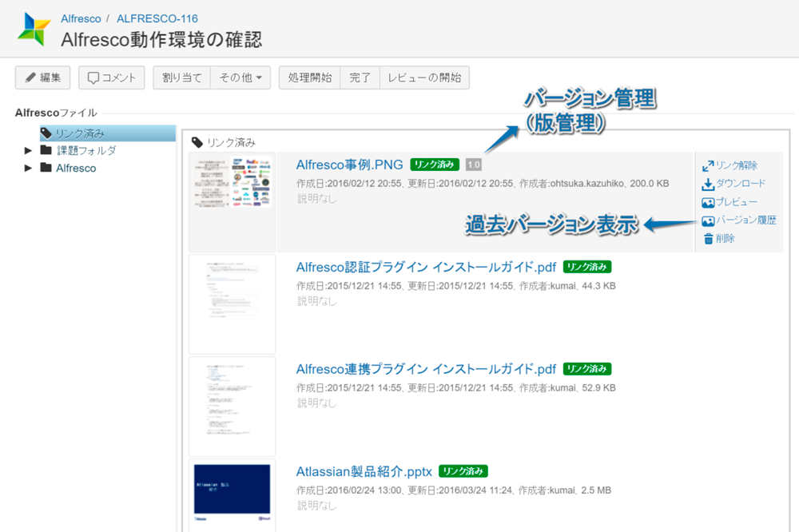This screenshot has height=532, width=799.
Task: Click リンク済み badge beside Alfresco認証プラグイン pdf
Action: (587, 267)
